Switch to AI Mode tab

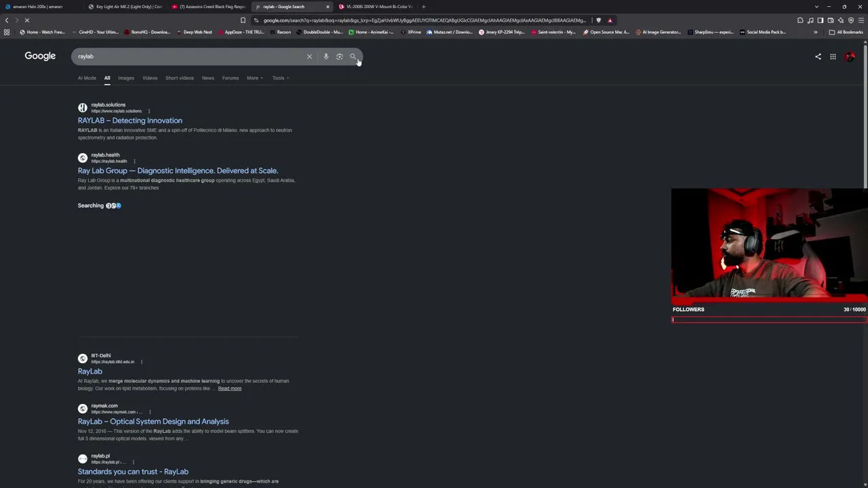pyautogui.click(x=87, y=78)
